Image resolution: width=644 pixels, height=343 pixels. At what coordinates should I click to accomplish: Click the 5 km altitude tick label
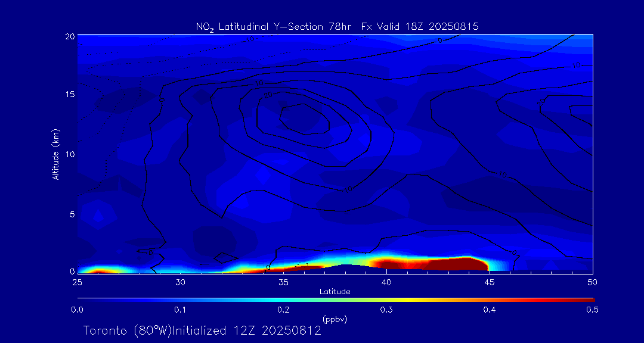(x=72, y=214)
